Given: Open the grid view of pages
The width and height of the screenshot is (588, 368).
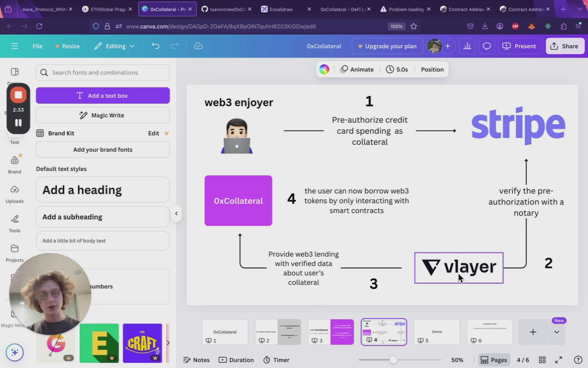Looking at the screenshot, I should (542, 360).
